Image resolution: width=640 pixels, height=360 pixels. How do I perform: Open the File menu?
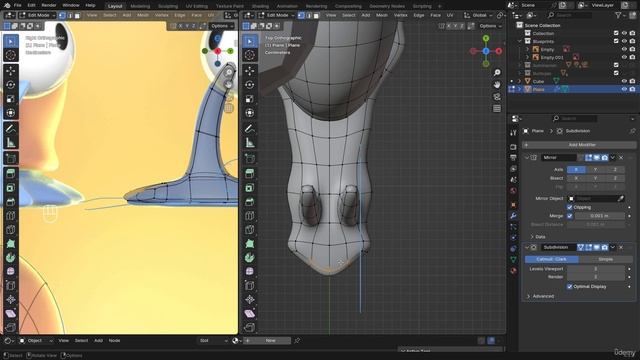[x=18, y=5]
